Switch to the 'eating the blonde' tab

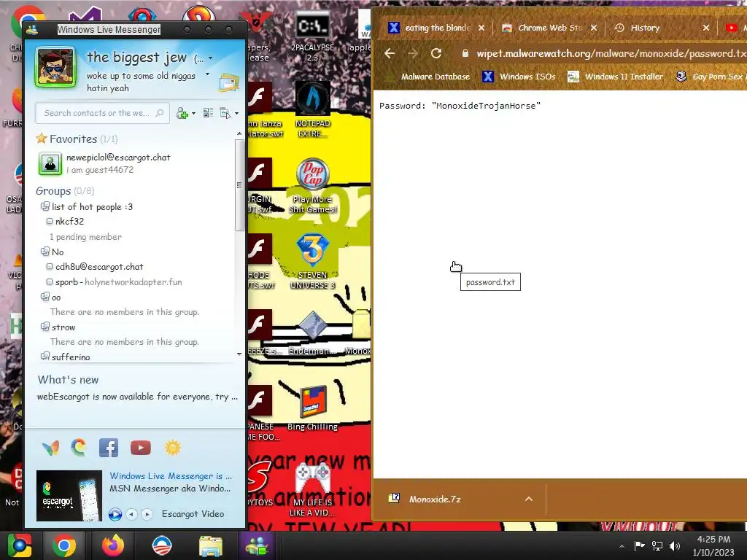pos(436,28)
